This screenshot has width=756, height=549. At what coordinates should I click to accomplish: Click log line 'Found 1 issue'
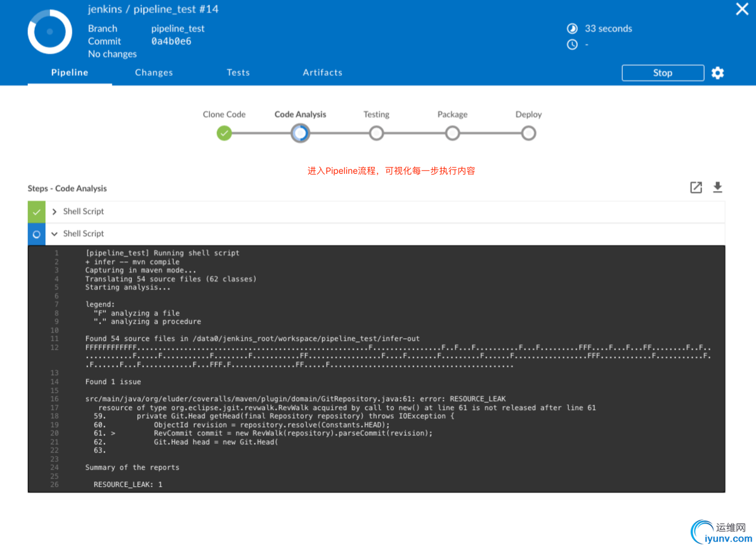click(114, 381)
